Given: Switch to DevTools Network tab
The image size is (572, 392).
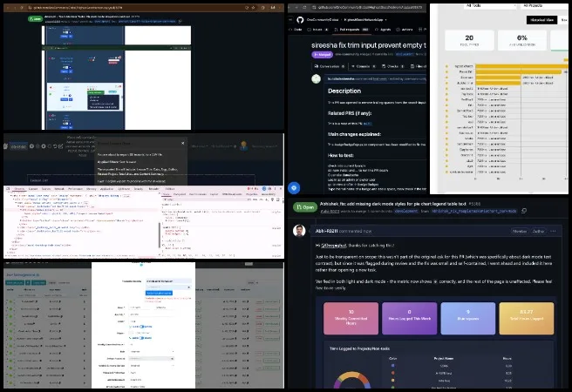Looking at the screenshot, I should 59,189.
